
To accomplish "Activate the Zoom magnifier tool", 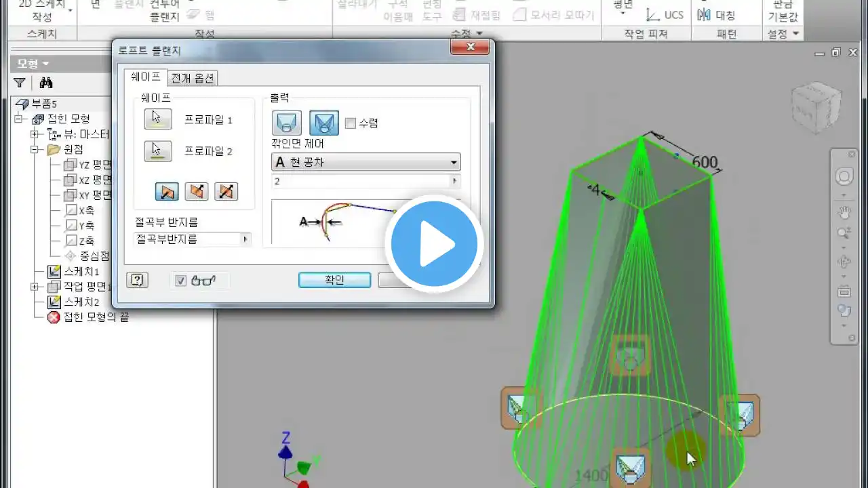I will point(844,234).
